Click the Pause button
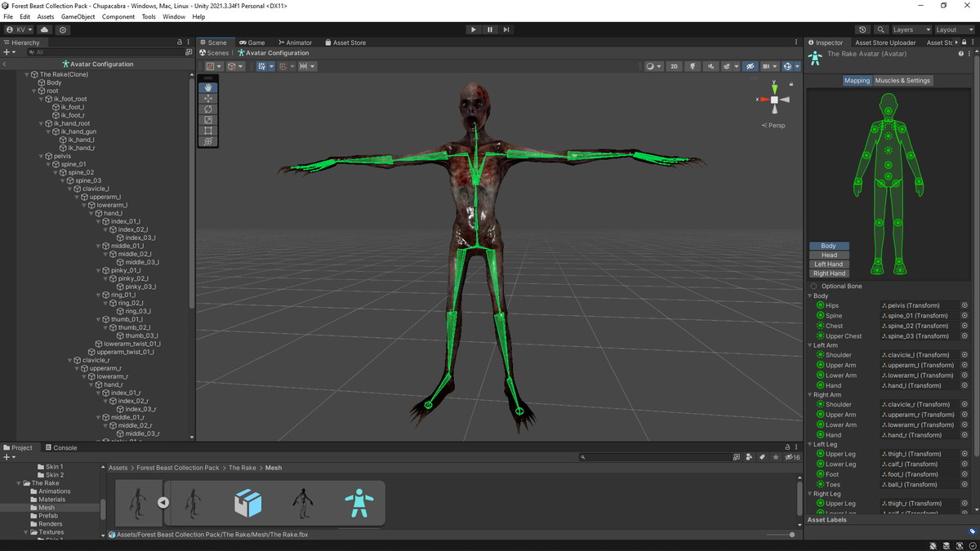The width and height of the screenshot is (980, 551). click(490, 29)
